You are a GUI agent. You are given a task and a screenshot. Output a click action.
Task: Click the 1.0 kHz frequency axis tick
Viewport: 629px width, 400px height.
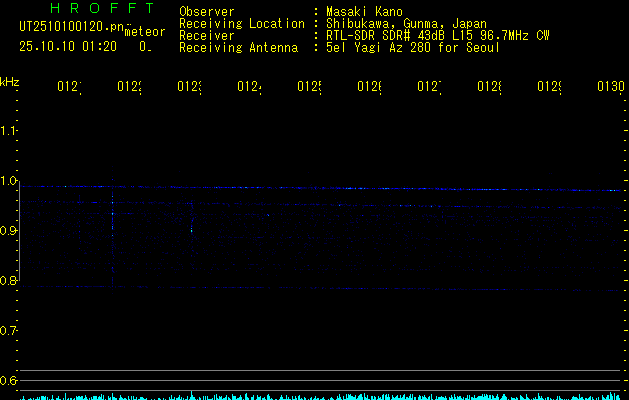10,180
